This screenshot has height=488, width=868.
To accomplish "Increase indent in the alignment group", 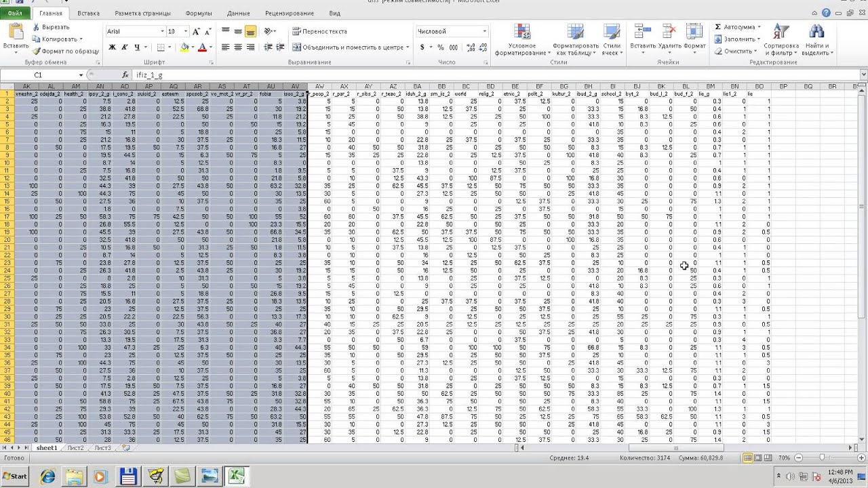I will [280, 47].
